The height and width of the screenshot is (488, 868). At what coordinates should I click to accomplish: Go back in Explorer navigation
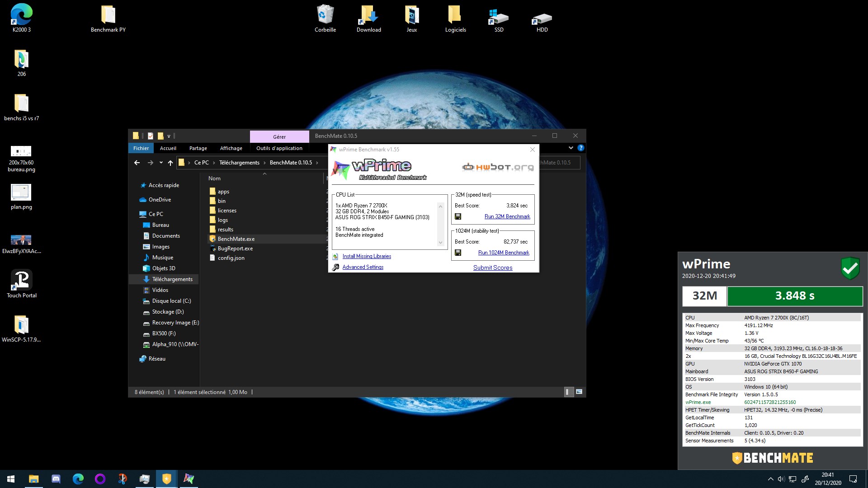tap(137, 163)
